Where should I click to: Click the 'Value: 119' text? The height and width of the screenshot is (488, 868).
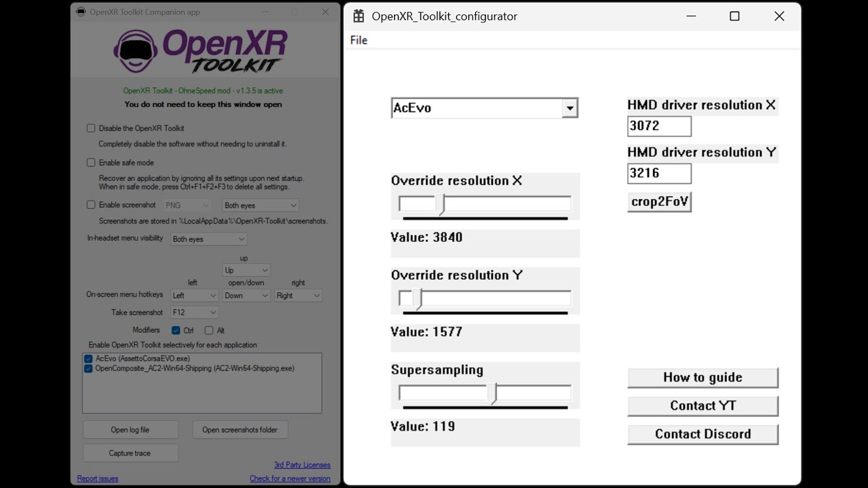(422, 426)
